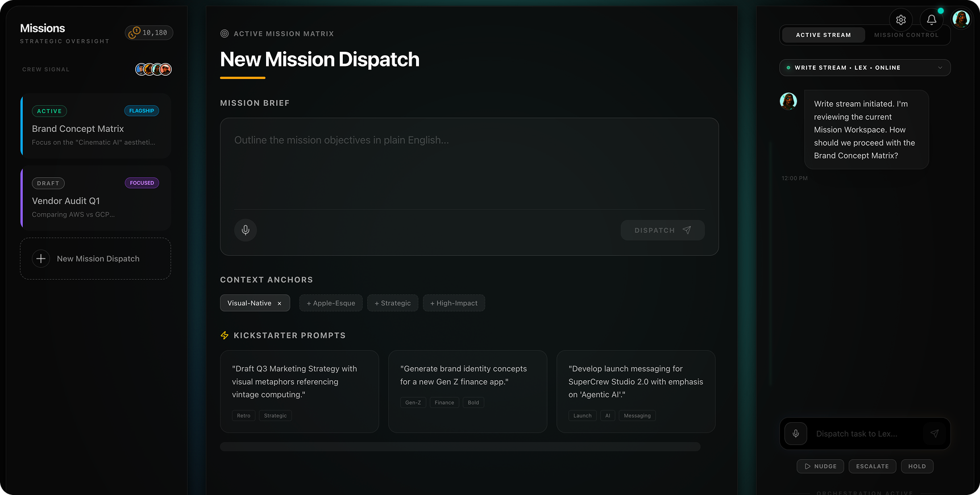Select the Gen Z finance app prompt

468,391
